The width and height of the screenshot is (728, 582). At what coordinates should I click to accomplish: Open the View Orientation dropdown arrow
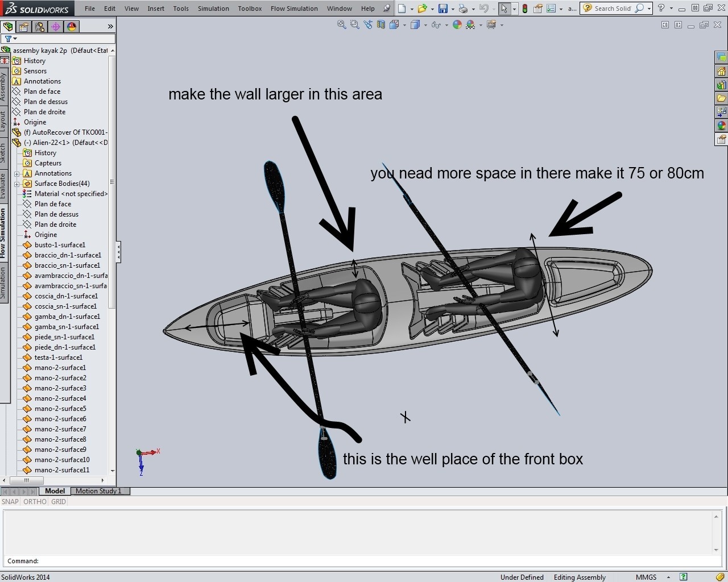(x=404, y=24)
